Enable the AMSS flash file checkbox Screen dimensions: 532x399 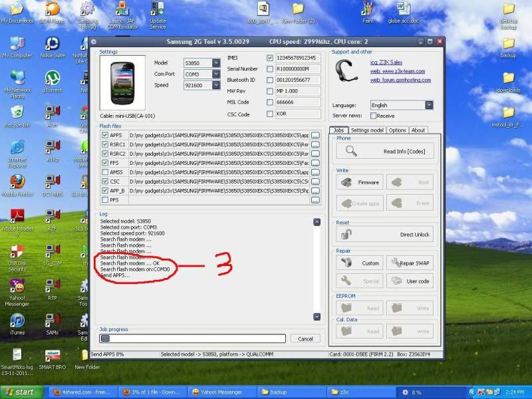[x=104, y=172]
